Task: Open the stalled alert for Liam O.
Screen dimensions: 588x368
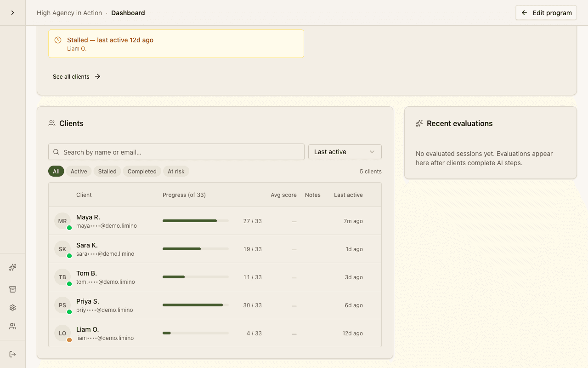Action: pos(176,44)
